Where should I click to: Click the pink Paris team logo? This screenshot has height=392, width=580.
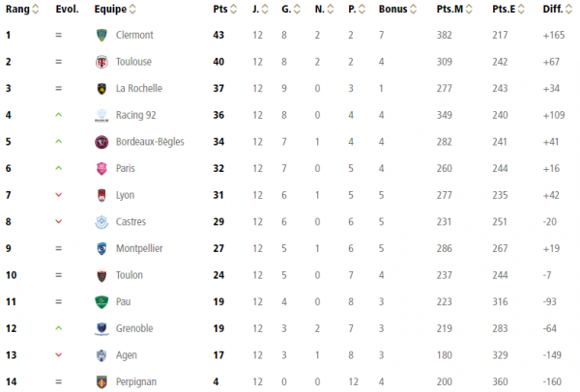tap(101, 168)
